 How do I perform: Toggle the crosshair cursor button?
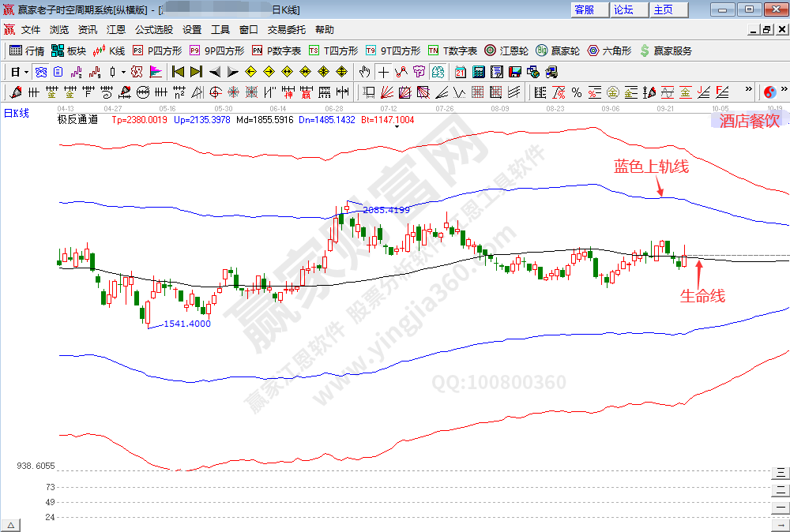[x=382, y=71]
